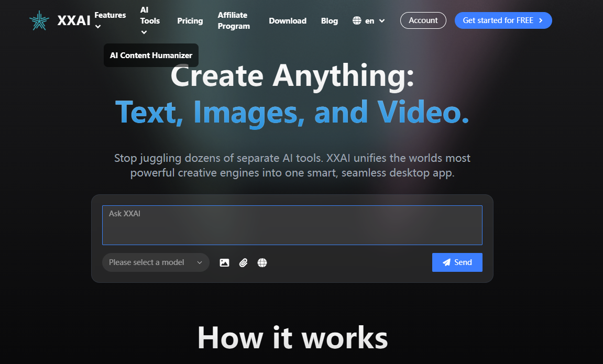Expand the AI Tools menu chevron
This screenshot has width=603, height=364.
[144, 32]
